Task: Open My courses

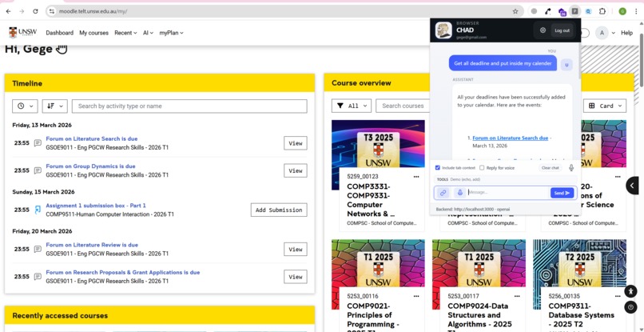Action: [x=93, y=33]
